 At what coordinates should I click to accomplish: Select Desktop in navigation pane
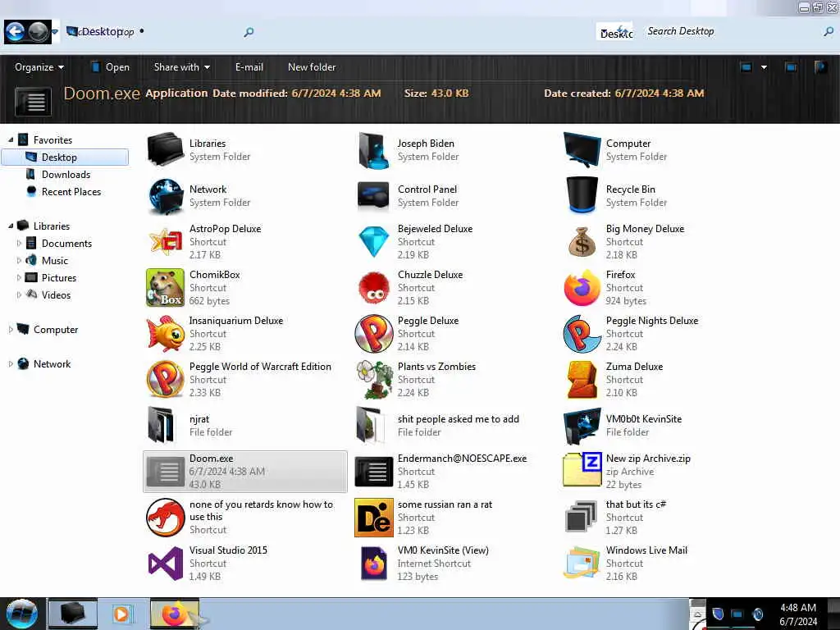(65, 157)
